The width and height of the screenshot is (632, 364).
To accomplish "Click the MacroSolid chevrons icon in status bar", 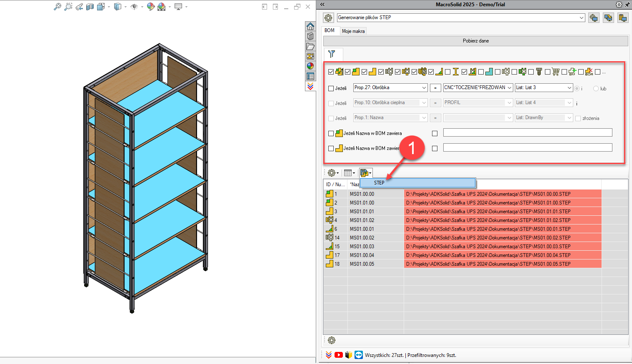I will coord(329,355).
